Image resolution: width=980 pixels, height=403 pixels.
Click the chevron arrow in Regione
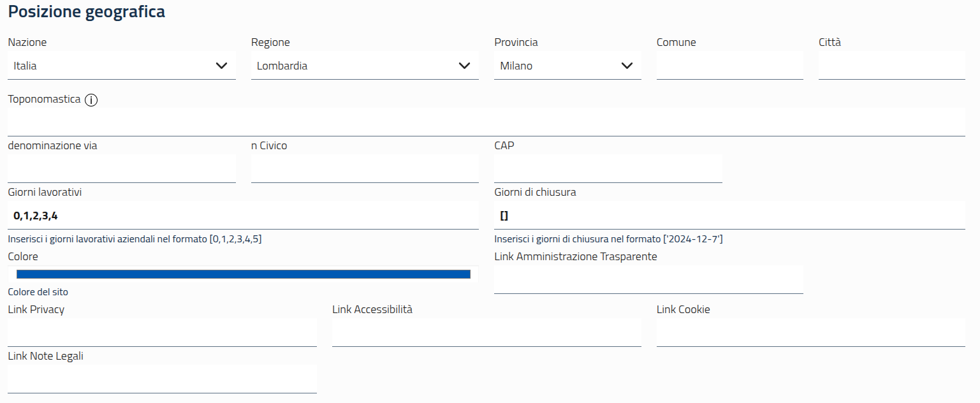[x=465, y=66]
